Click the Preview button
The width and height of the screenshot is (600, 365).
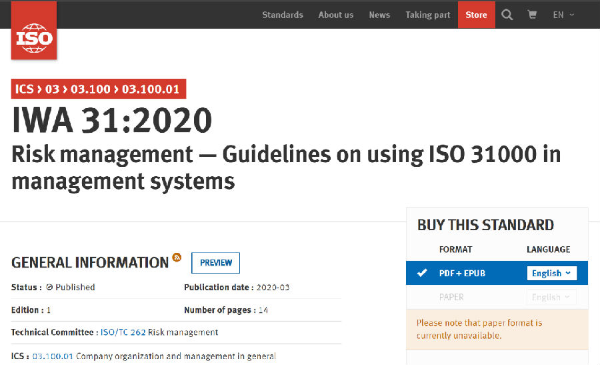(x=215, y=263)
